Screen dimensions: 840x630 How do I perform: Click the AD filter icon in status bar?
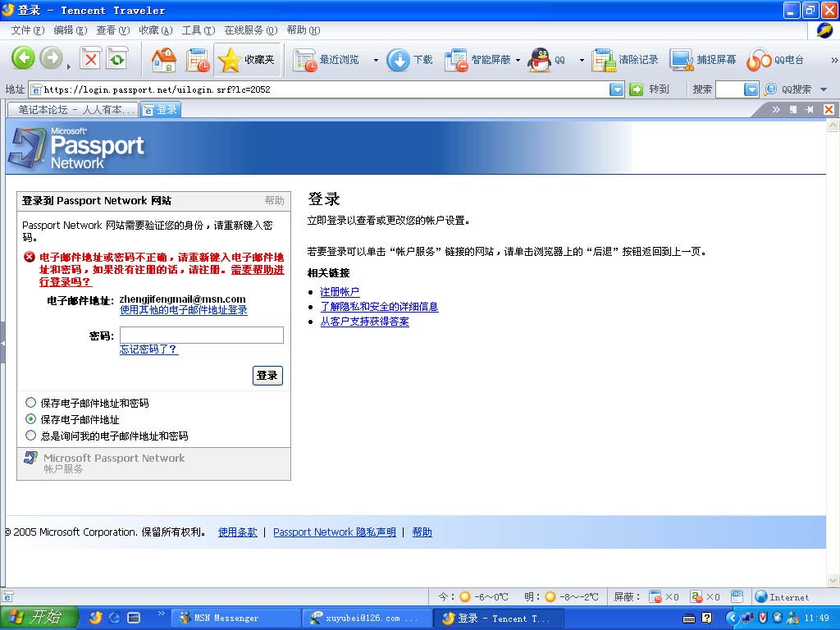[x=737, y=596]
